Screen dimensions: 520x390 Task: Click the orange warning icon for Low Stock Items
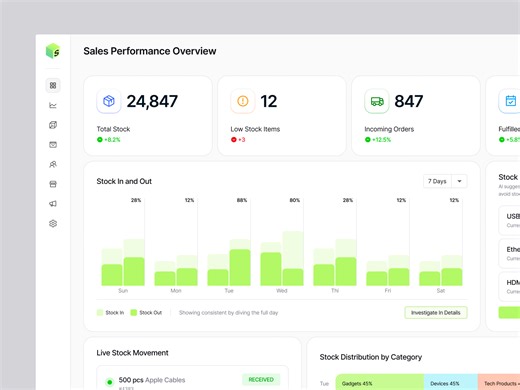coord(243,101)
